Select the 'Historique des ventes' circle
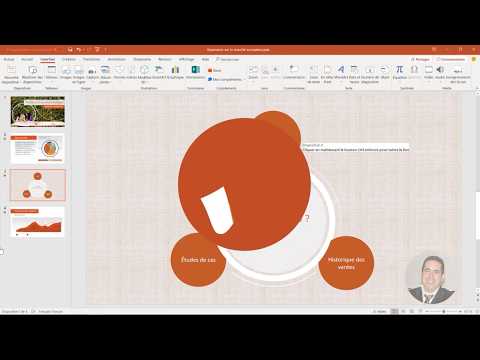The width and height of the screenshot is (480, 360). click(346, 263)
